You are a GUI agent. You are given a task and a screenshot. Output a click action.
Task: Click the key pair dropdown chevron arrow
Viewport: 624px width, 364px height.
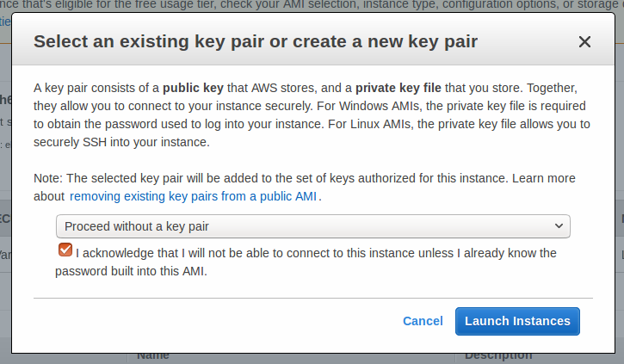(559, 226)
